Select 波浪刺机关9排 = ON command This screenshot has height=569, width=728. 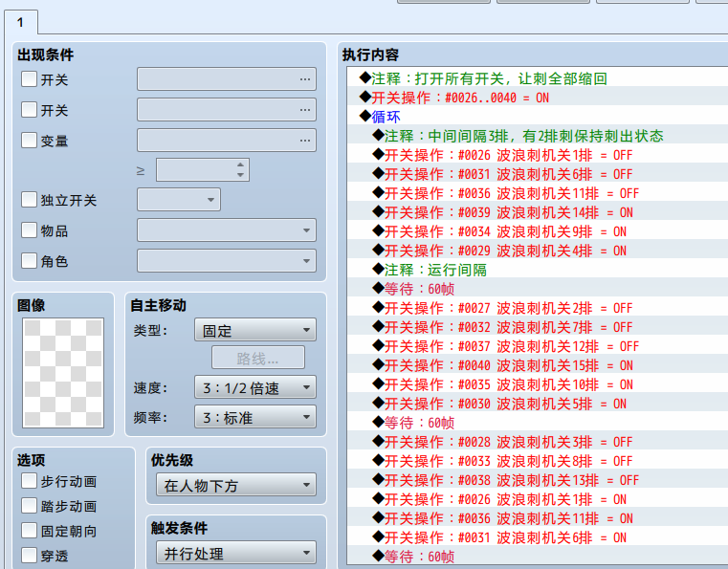[538, 231]
